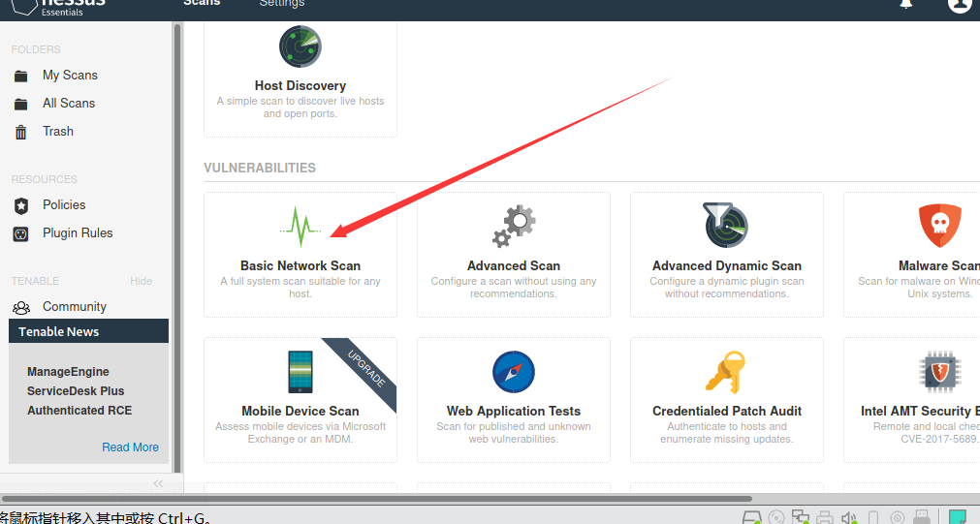Click the Host Discovery title

(x=300, y=85)
